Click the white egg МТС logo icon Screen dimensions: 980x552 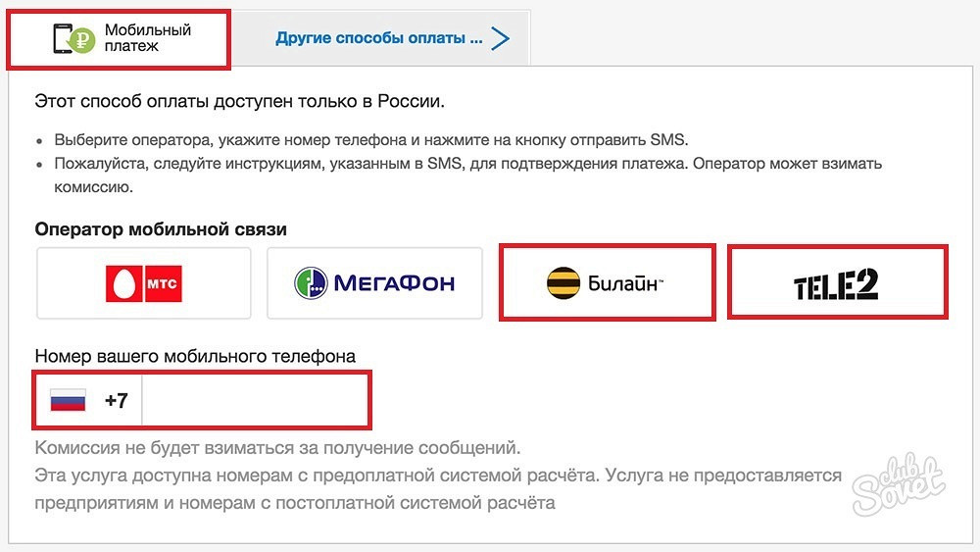pos(123,283)
